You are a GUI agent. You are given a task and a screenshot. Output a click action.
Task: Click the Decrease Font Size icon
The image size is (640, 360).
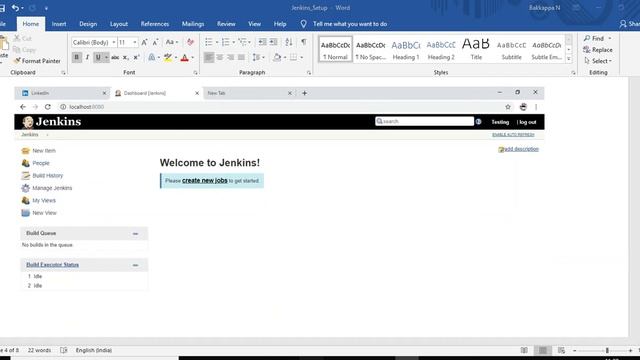click(155, 42)
